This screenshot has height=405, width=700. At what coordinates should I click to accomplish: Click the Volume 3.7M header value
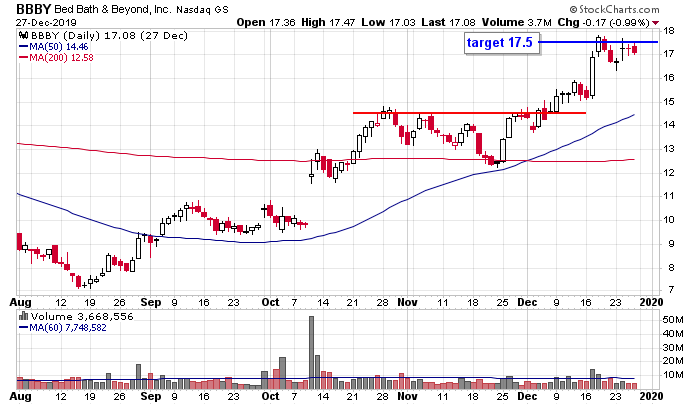[x=517, y=22]
